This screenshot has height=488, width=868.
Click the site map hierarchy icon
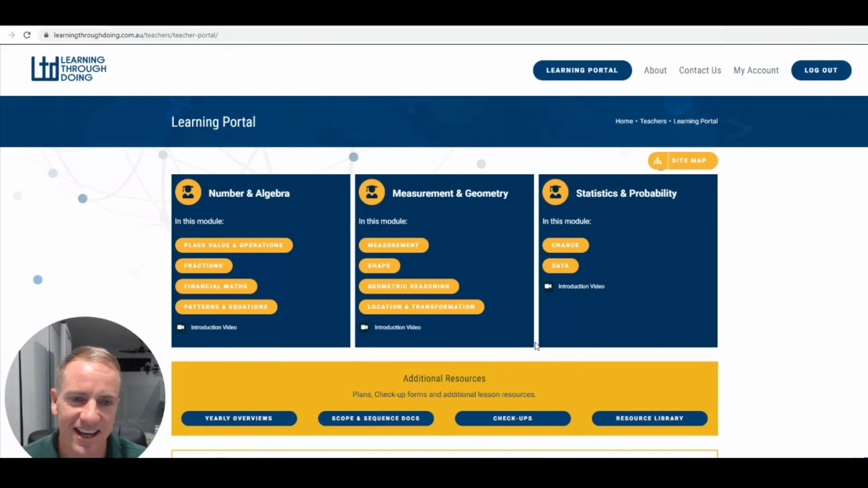tap(658, 161)
